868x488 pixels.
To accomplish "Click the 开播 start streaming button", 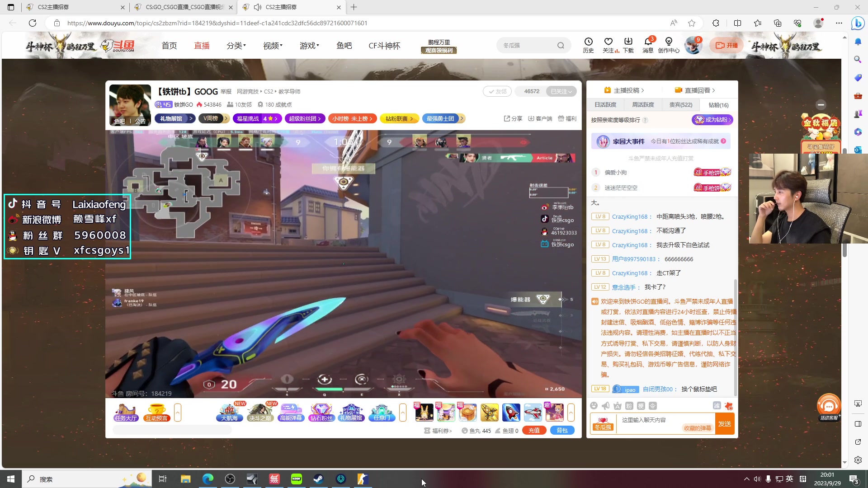I will point(726,45).
